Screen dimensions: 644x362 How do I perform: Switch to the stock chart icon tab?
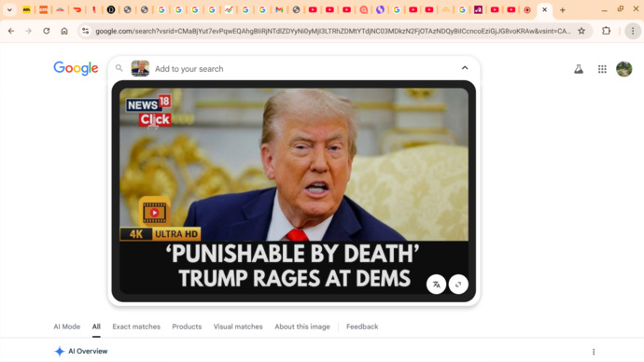(x=229, y=9)
